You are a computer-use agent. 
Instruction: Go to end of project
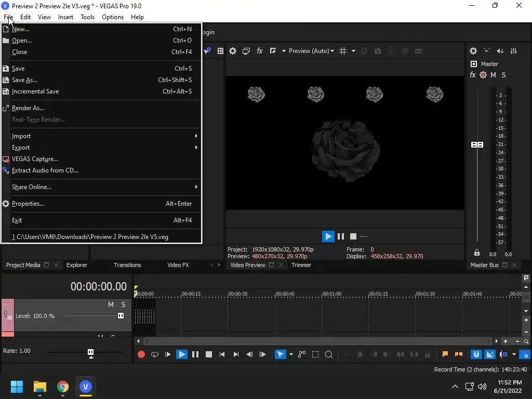236,354
